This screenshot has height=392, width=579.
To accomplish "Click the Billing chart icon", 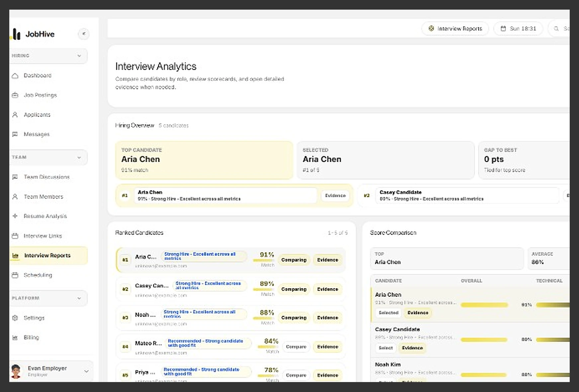I will point(15,338).
